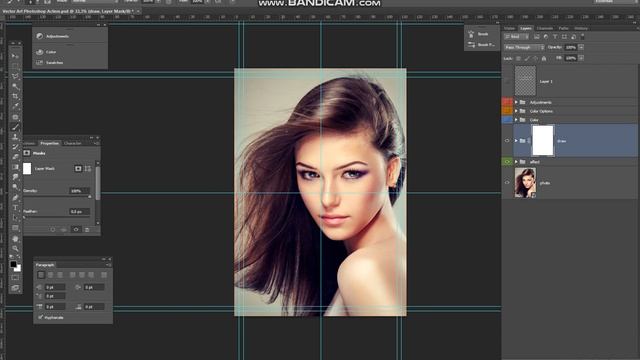This screenshot has height=360, width=640.
Task: Select pixel mask button in Properties
Action: [x=78, y=169]
